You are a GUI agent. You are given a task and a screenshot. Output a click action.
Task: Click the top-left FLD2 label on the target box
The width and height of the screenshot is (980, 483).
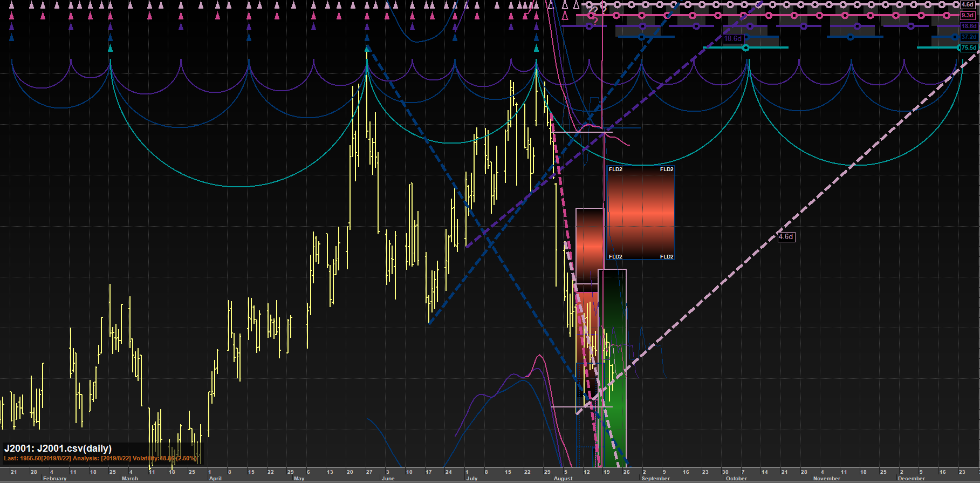click(615, 169)
